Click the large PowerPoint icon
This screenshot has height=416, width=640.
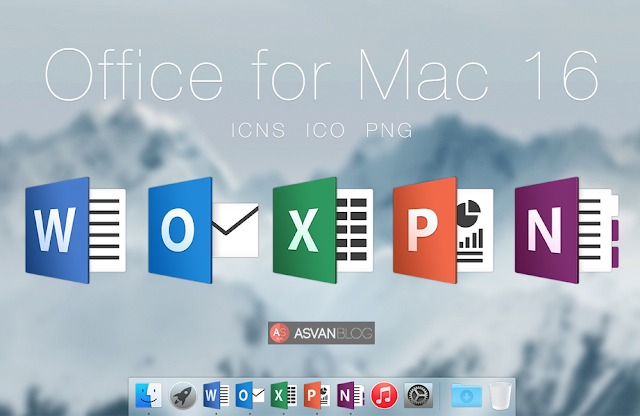(443, 230)
